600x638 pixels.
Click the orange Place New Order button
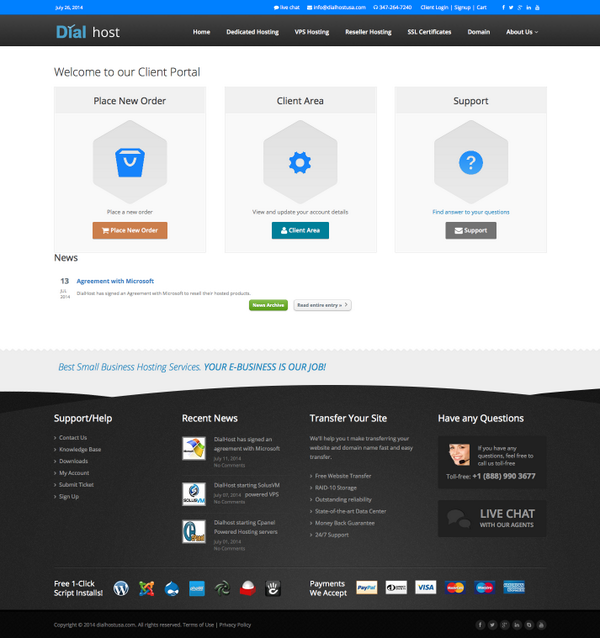click(x=130, y=230)
